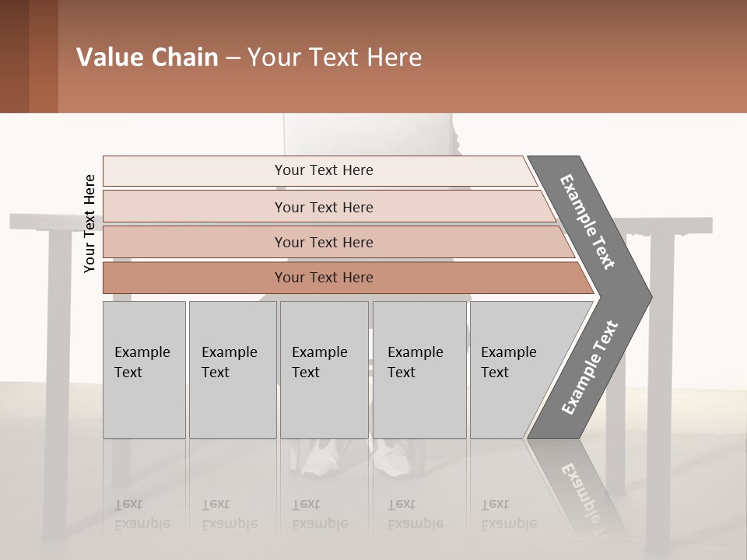Select the vertical "Your Text Here" side label
The width and height of the screenshot is (747, 560).
point(89,223)
